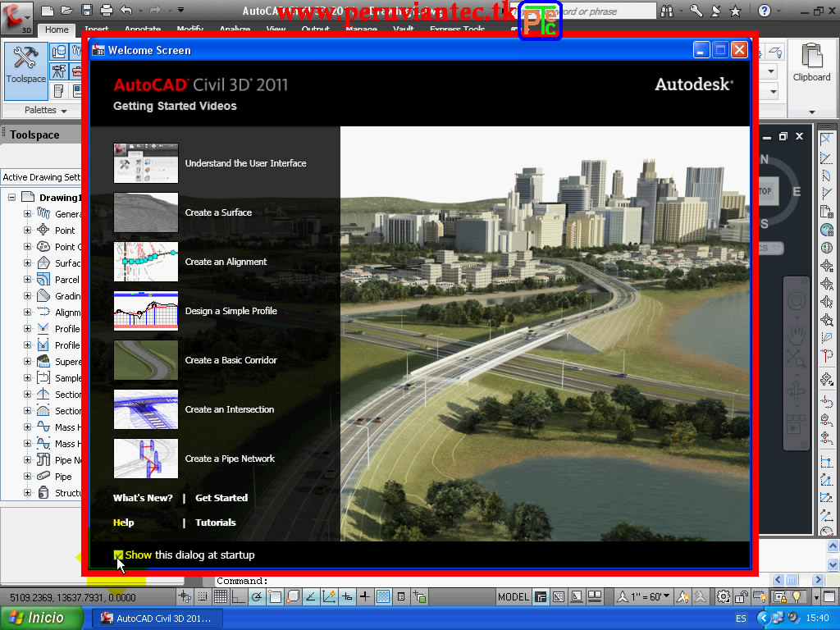840x630 pixels.
Task: Open the Create a Surface video thumbnail
Action: pos(146,212)
